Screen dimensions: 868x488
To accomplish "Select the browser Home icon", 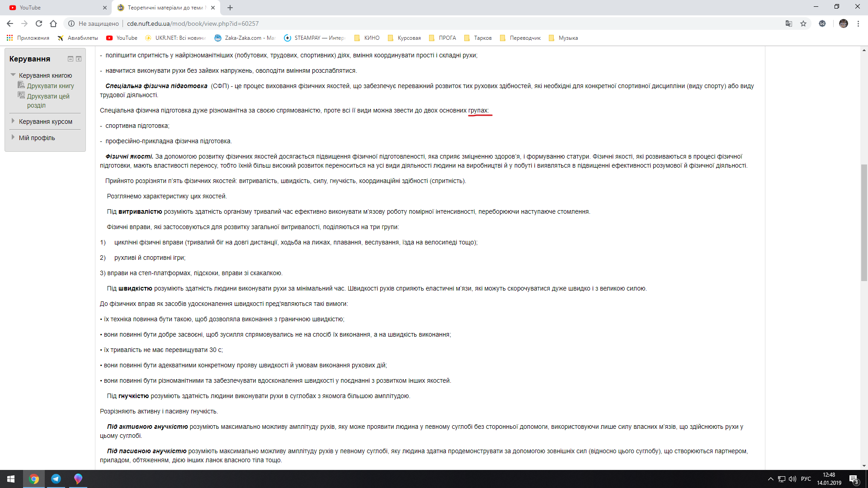I will point(54,23).
